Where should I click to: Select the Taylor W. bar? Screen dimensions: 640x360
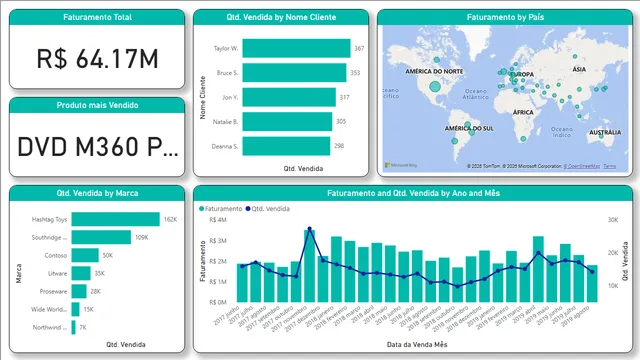click(x=296, y=48)
